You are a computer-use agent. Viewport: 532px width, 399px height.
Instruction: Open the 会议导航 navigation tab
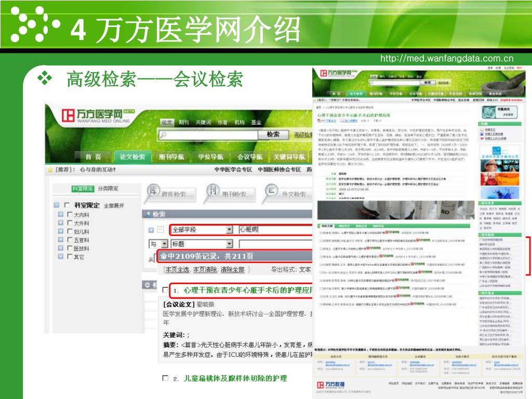250,157
